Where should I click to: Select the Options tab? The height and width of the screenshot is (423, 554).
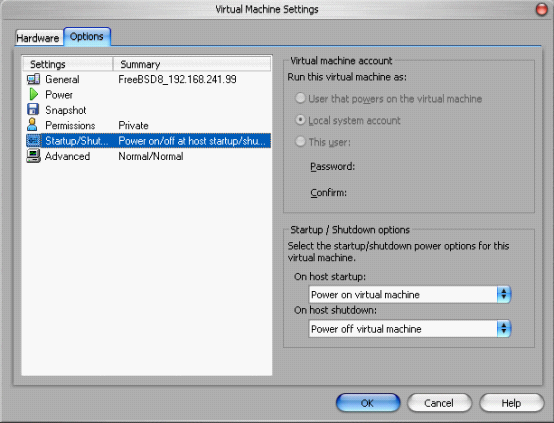coord(87,37)
